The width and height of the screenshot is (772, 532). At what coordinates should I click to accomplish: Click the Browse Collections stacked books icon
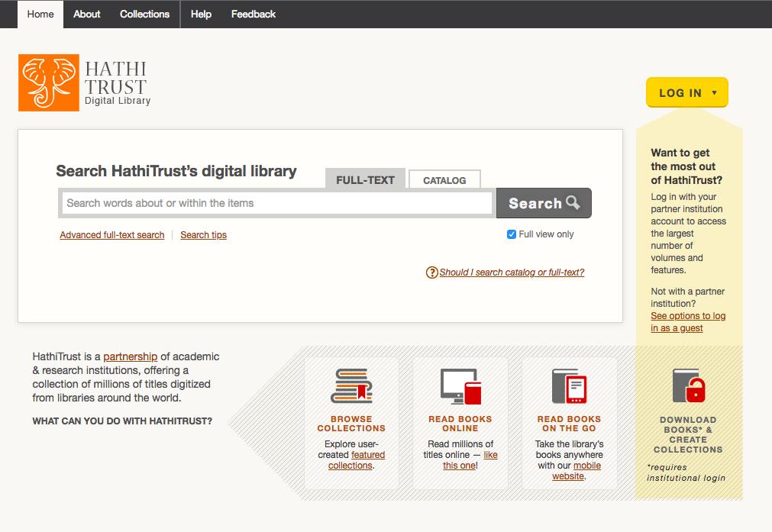point(351,385)
